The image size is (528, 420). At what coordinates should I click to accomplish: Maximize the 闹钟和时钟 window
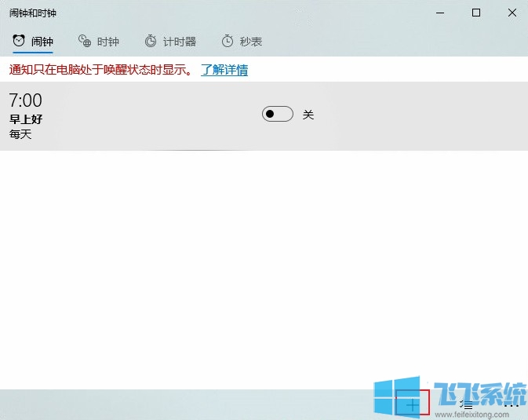click(476, 13)
